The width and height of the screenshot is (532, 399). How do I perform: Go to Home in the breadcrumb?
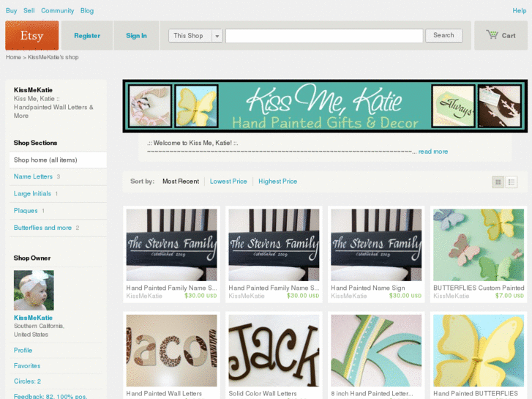[x=13, y=57]
